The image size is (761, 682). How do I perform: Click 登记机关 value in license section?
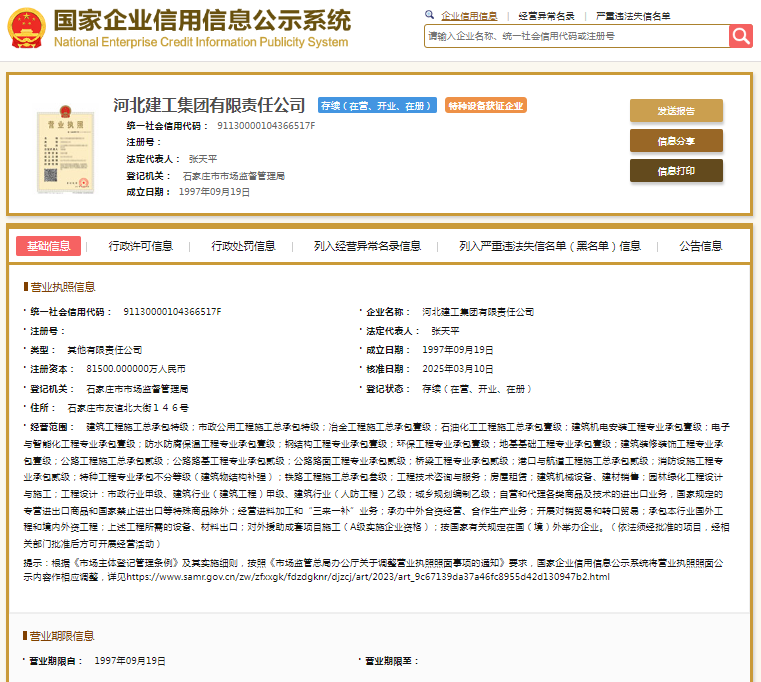(x=137, y=389)
